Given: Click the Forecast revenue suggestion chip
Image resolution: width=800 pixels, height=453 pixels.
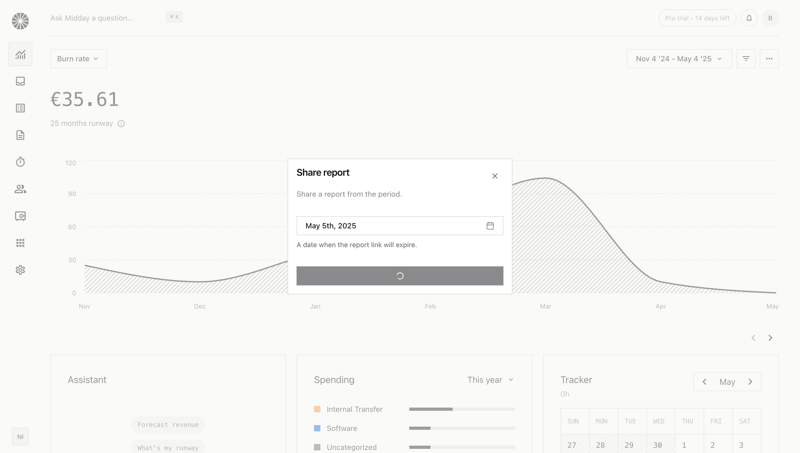Looking at the screenshot, I should pos(168,424).
